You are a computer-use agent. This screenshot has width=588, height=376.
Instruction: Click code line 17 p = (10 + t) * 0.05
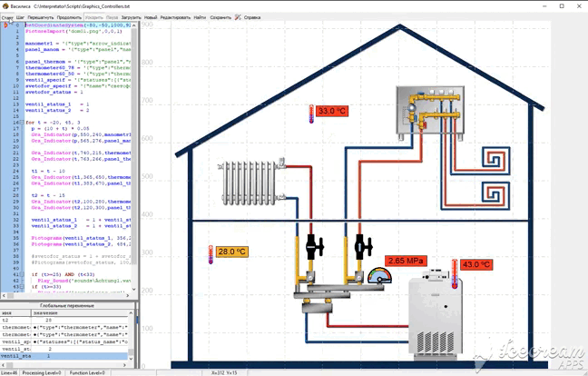coord(61,128)
